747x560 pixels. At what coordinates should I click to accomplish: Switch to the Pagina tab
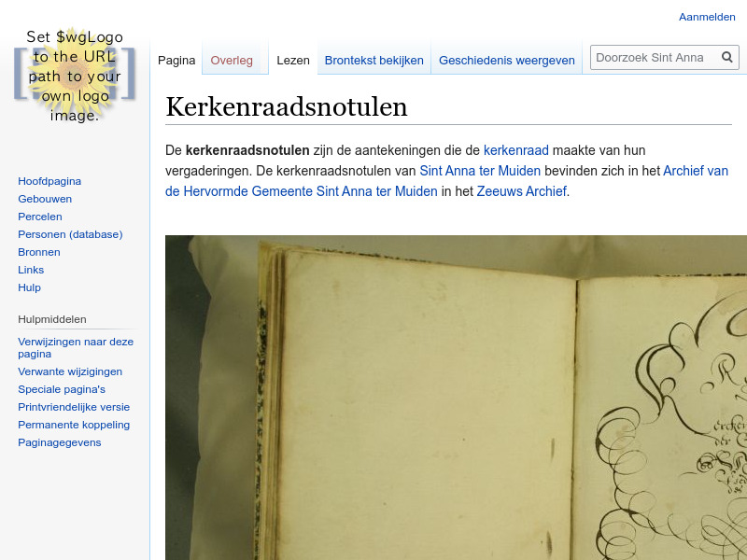pyautogui.click(x=176, y=60)
